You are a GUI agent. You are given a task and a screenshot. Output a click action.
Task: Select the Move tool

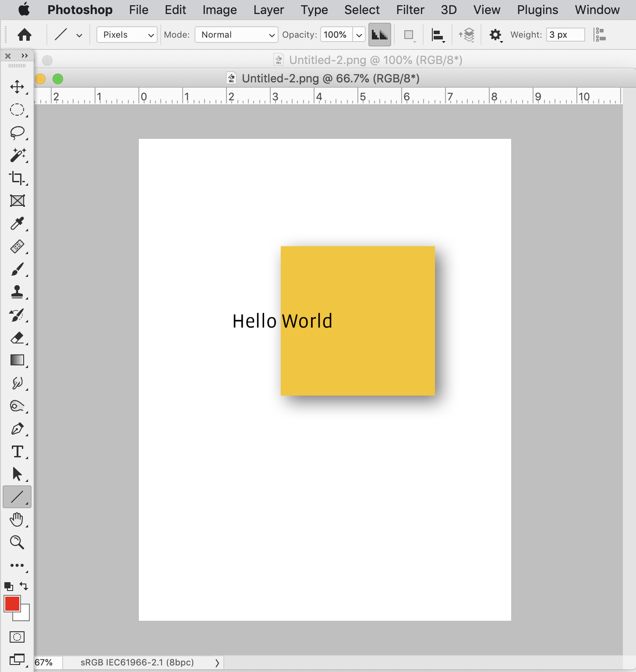17,87
